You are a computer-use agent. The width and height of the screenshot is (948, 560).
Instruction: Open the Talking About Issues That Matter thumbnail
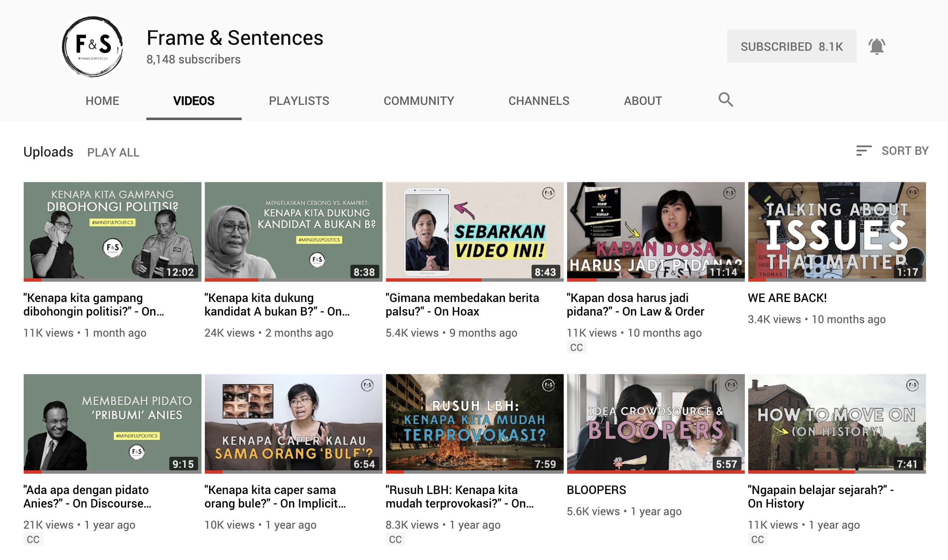point(837,231)
